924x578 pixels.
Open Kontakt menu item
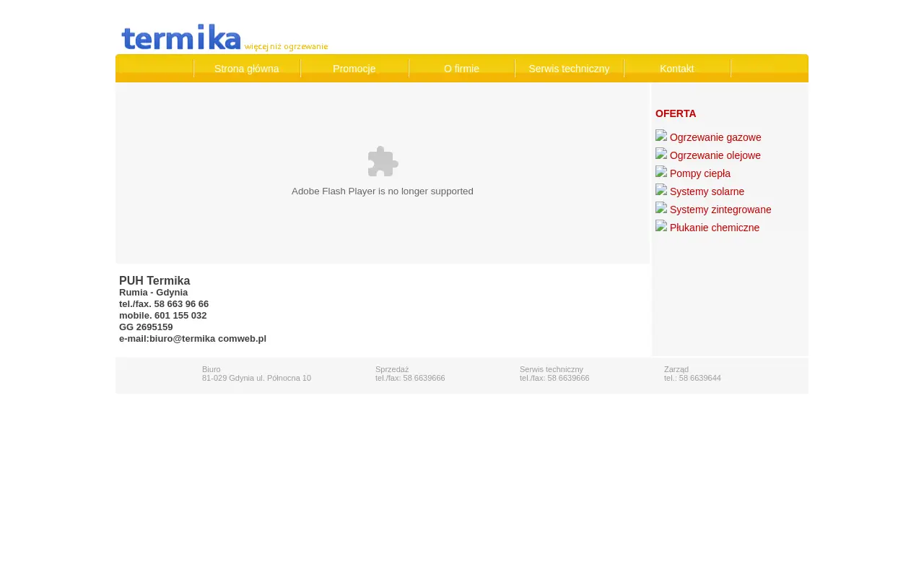(x=677, y=69)
